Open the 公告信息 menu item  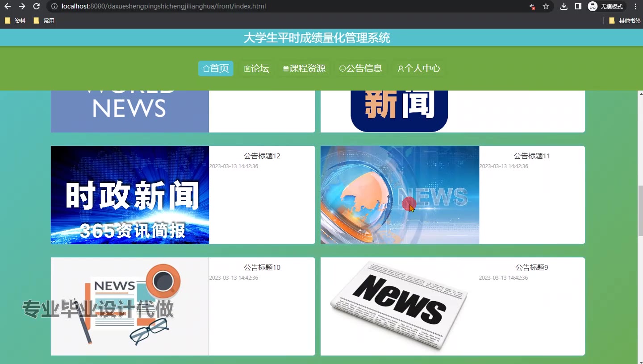(361, 68)
